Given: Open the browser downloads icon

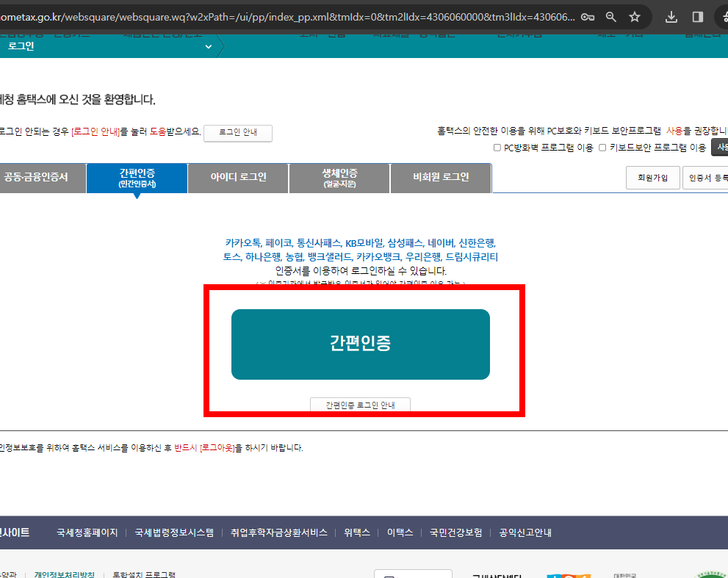Looking at the screenshot, I should click(x=671, y=15).
